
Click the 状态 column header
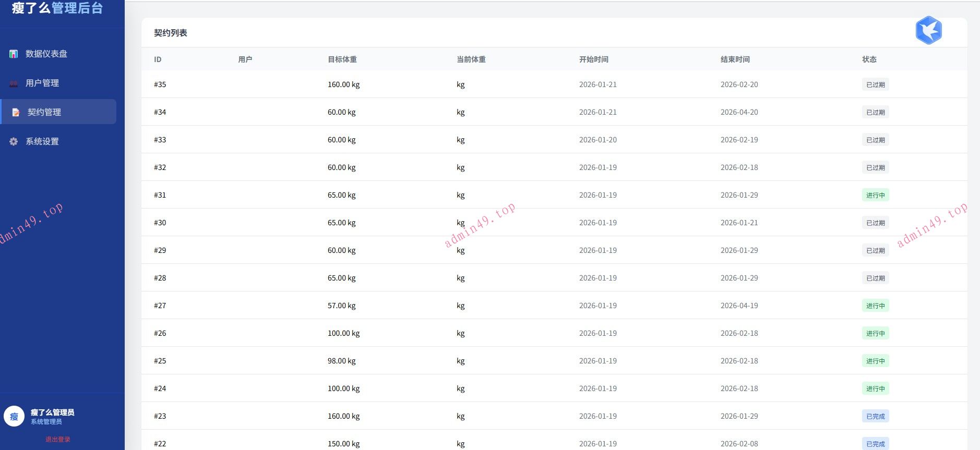869,59
